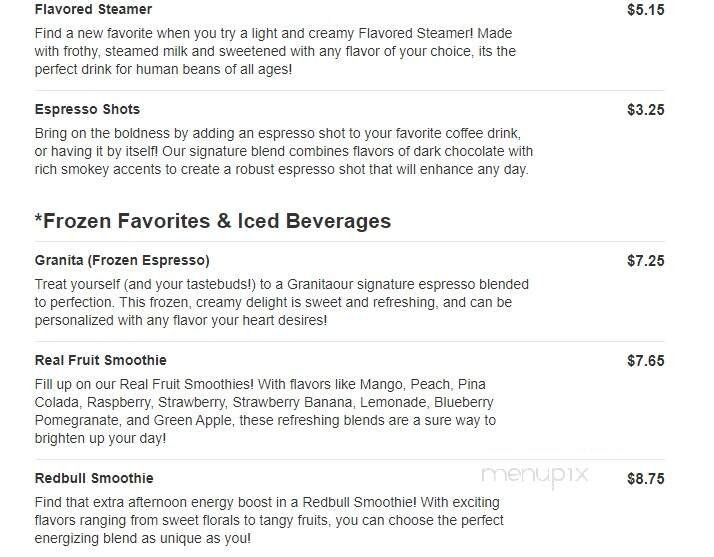
Task: Open the Redbull Smoothie item title
Action: (x=94, y=478)
